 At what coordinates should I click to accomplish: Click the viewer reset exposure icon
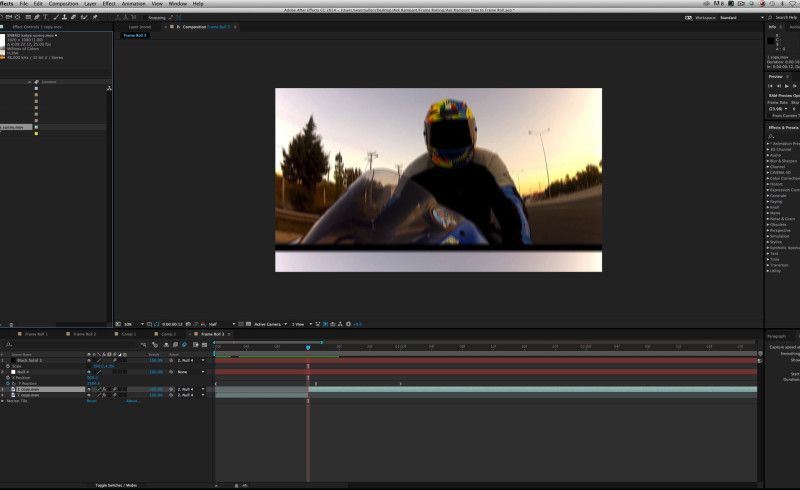(348, 324)
